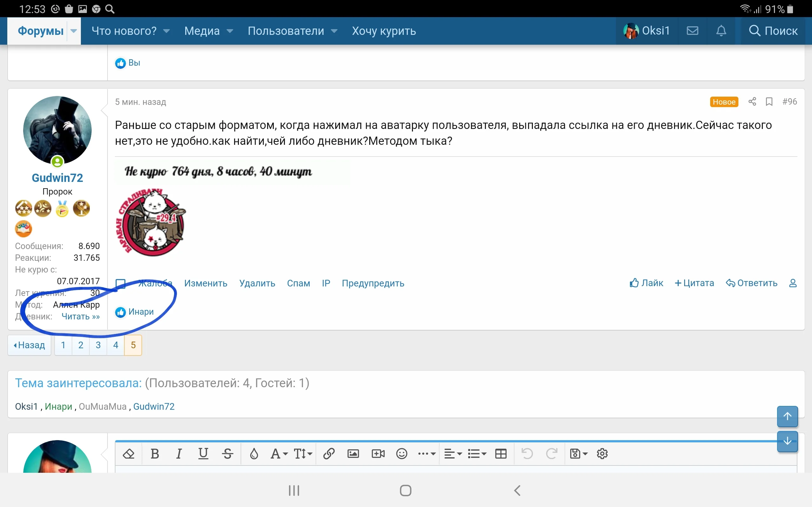Toggle underline formatting in the editor
This screenshot has width=812, height=507.
click(x=204, y=454)
